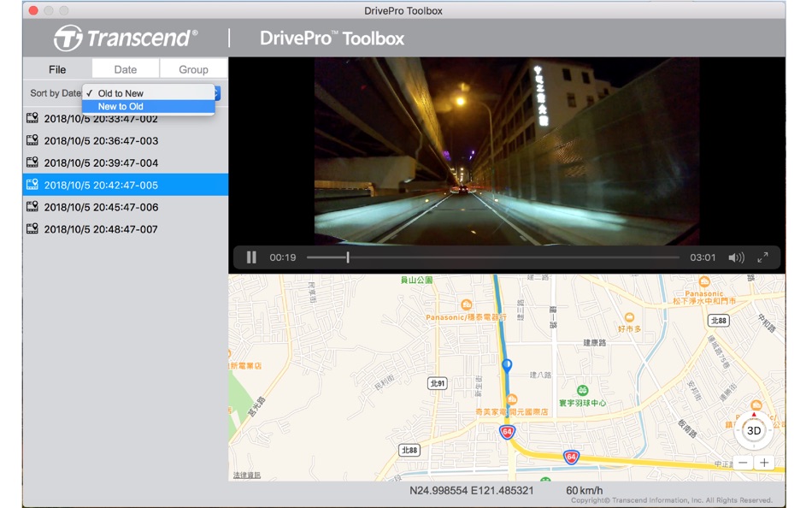Pause the video playback
812x508 pixels.
[x=251, y=257]
